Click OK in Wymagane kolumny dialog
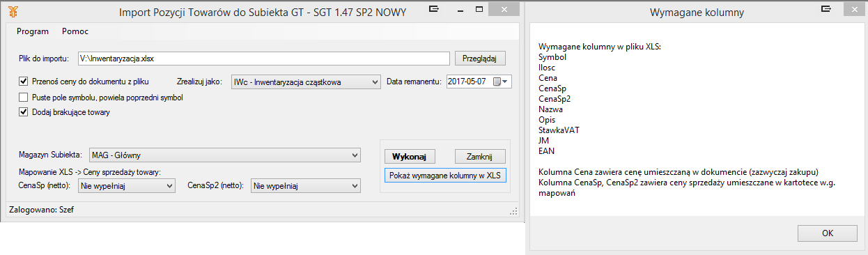 828,233
